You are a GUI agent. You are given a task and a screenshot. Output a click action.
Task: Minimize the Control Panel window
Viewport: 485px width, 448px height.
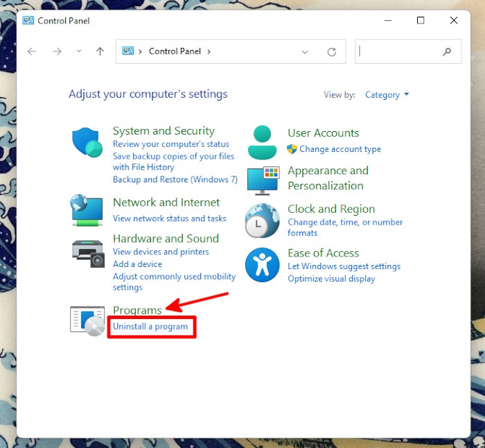[x=388, y=20]
